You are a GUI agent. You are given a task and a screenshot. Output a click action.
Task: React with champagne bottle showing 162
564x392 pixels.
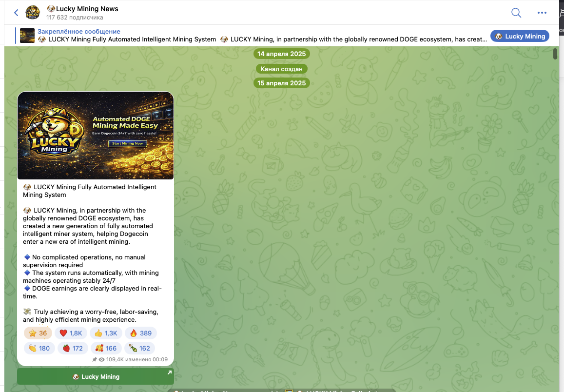click(139, 348)
